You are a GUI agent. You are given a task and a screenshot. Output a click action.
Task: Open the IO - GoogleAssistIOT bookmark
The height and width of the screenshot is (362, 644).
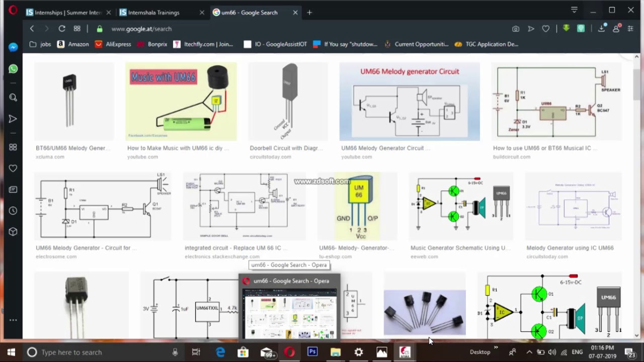[x=275, y=44]
